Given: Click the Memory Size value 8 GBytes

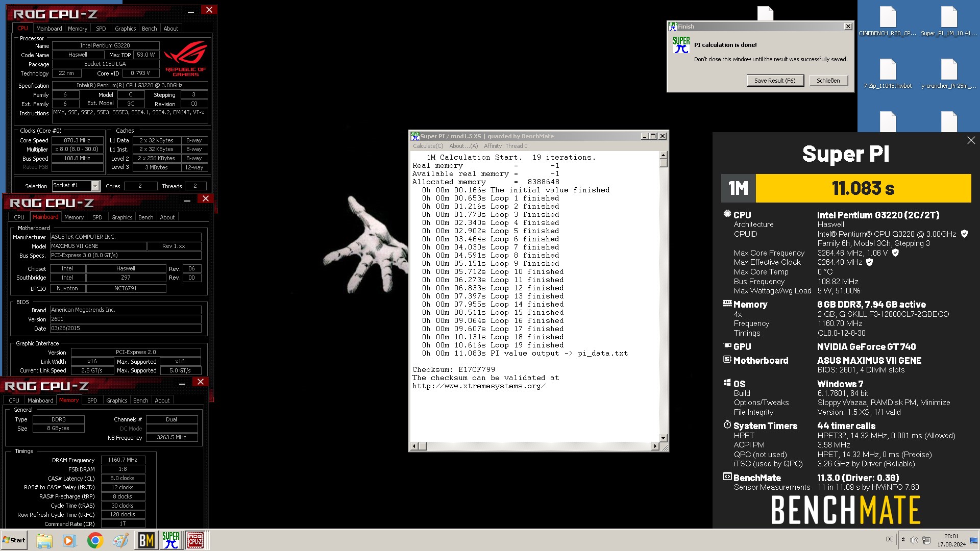Looking at the screenshot, I should pos(58,428).
